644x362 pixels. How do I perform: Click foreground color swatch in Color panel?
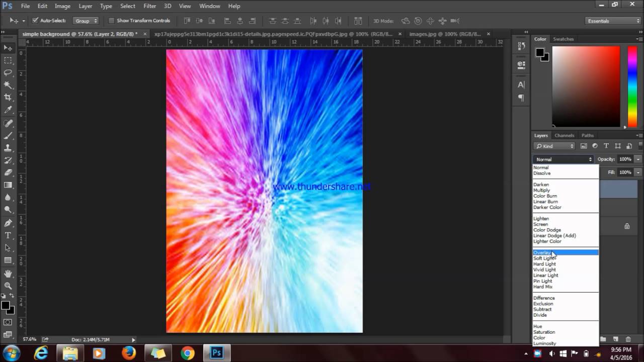(x=540, y=52)
